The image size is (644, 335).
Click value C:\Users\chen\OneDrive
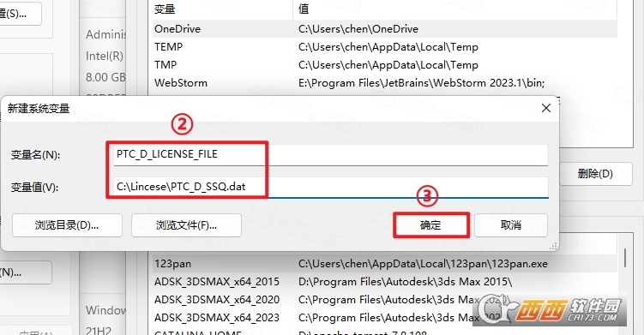(358, 29)
